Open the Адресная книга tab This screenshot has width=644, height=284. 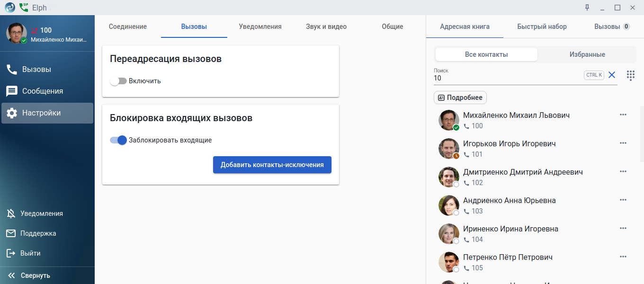point(465,27)
